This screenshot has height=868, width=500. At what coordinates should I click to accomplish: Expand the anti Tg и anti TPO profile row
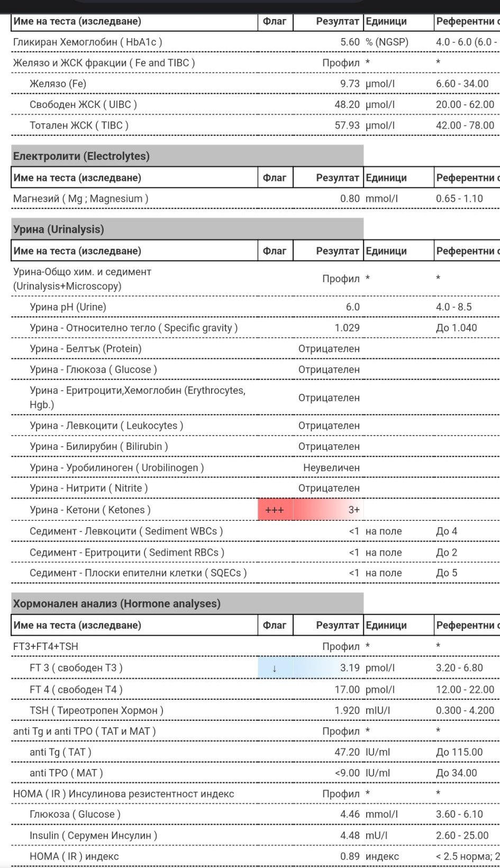tap(85, 731)
